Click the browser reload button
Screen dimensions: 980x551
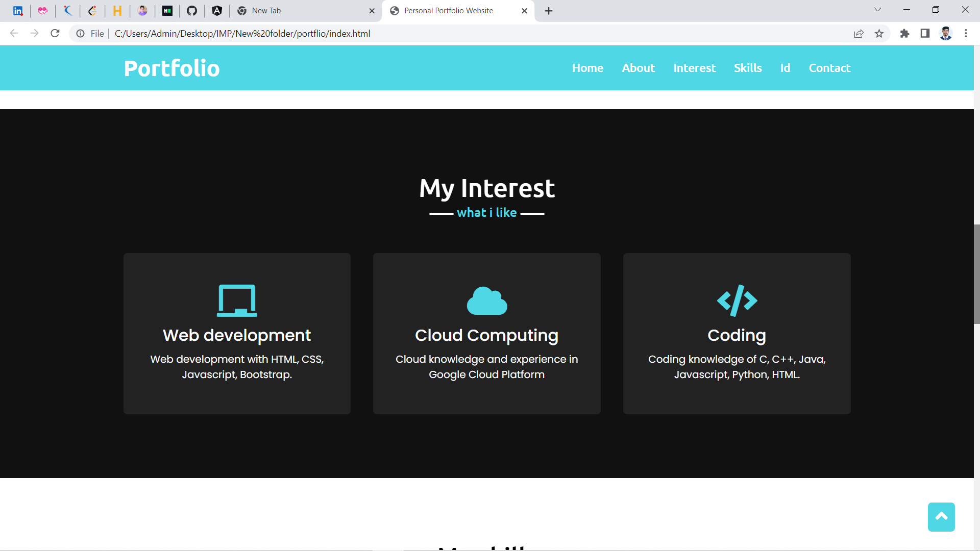tap(55, 34)
